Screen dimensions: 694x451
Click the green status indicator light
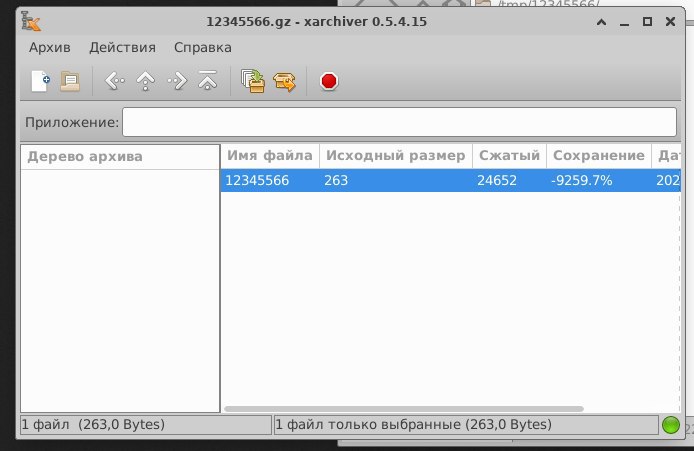pyautogui.click(x=671, y=425)
